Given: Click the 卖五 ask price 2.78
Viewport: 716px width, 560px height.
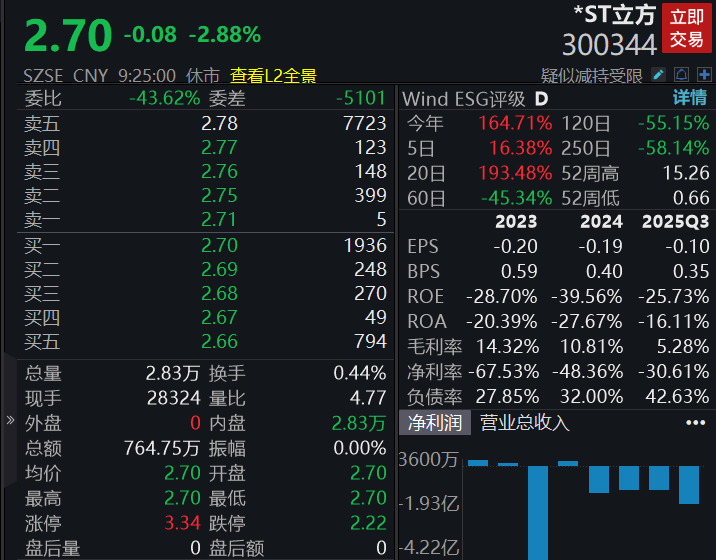Looking at the screenshot, I should 219,123.
